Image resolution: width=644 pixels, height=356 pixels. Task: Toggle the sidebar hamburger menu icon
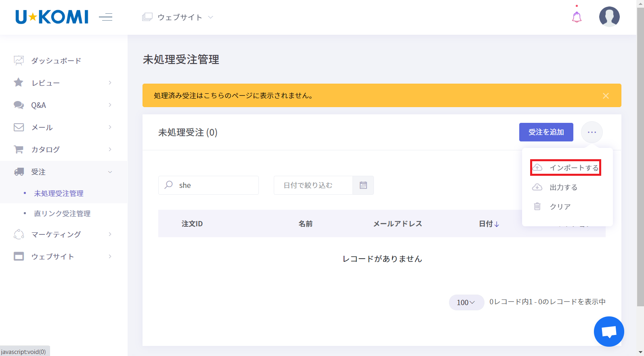click(x=105, y=17)
